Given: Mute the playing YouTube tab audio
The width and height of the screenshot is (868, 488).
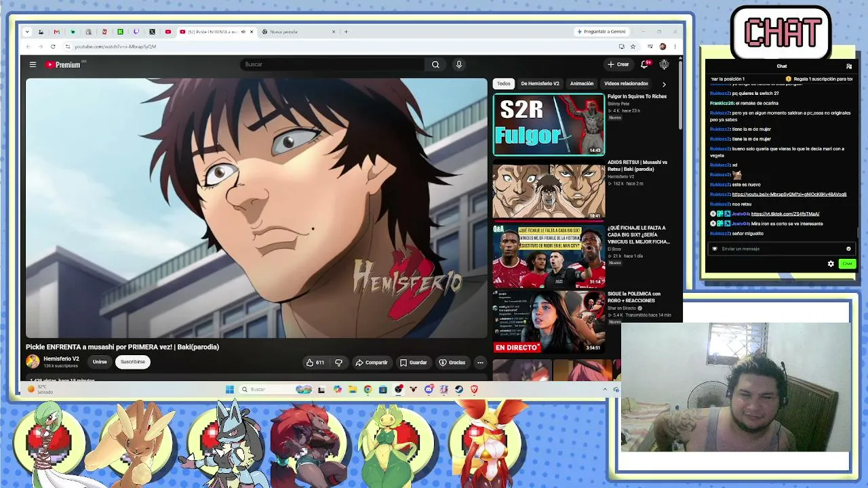Looking at the screenshot, I should pyautogui.click(x=243, y=32).
